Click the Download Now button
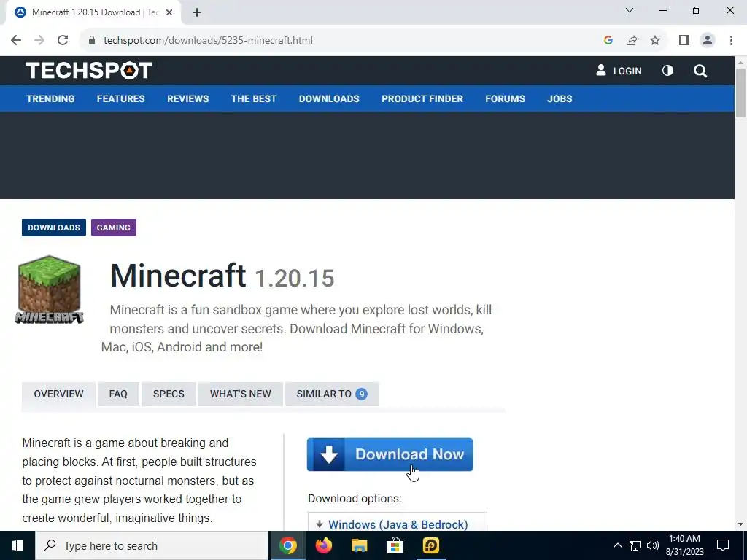The image size is (747, 560). 390,455
